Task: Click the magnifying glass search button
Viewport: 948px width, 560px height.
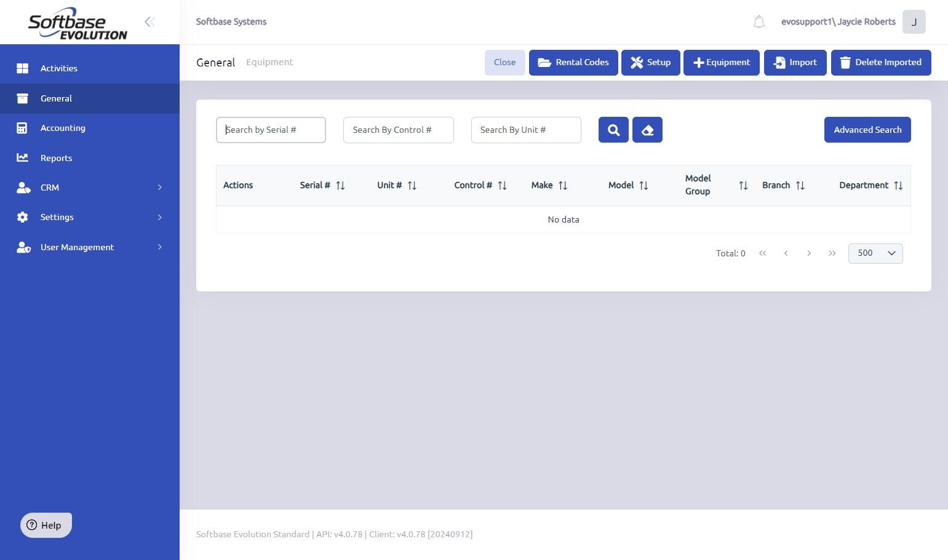Action: pyautogui.click(x=613, y=130)
